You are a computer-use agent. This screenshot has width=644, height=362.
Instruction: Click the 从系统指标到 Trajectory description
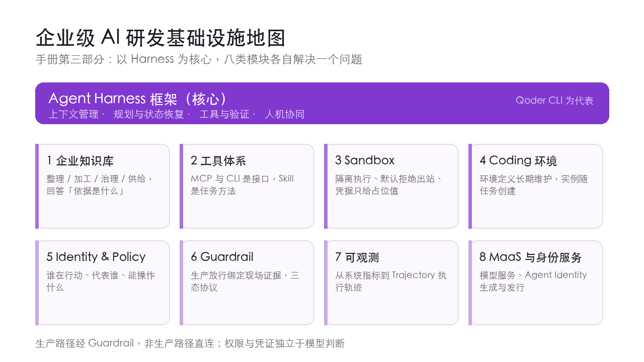click(x=391, y=282)
